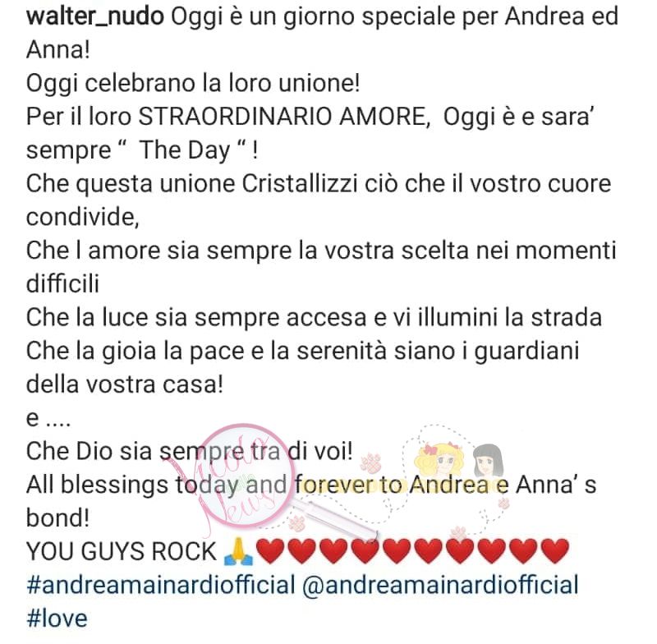
Task: Select the quoted "The Day" phrase
Action: 184,150
